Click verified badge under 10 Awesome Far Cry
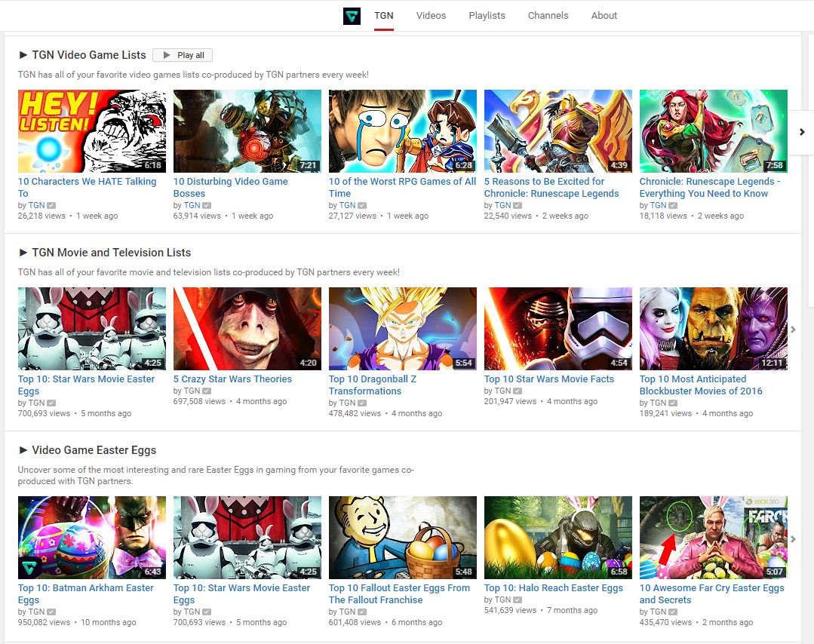The width and height of the screenshot is (814, 644). [x=673, y=612]
